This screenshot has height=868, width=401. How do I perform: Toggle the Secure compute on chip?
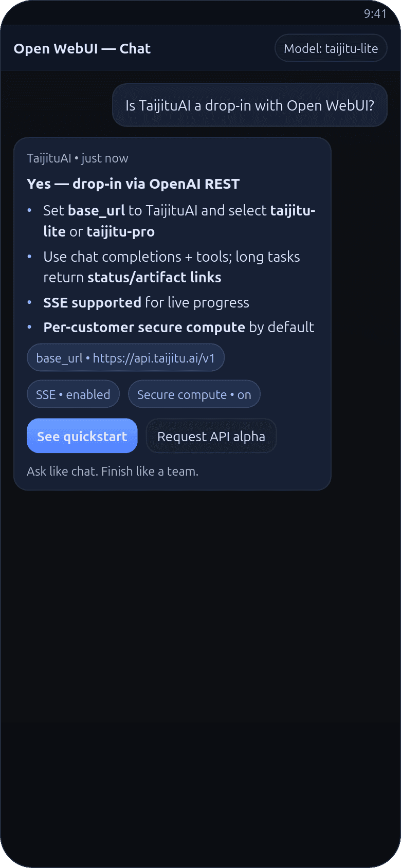pyautogui.click(x=194, y=394)
